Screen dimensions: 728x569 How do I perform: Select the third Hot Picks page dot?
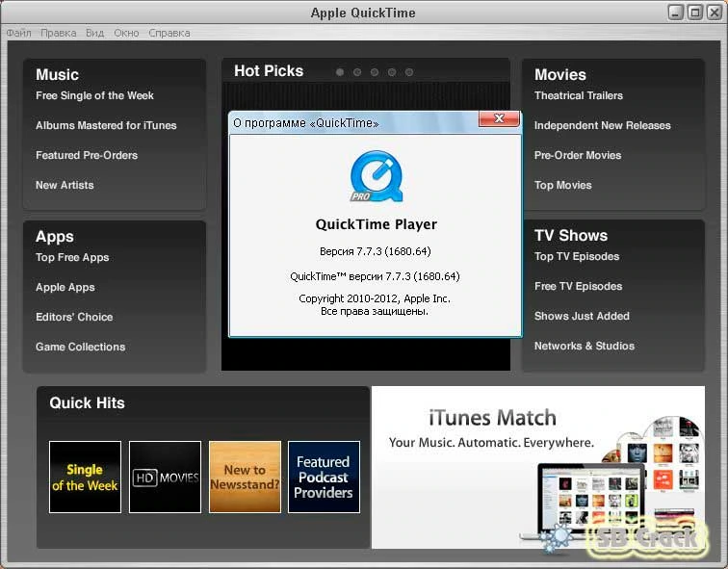[x=375, y=72]
